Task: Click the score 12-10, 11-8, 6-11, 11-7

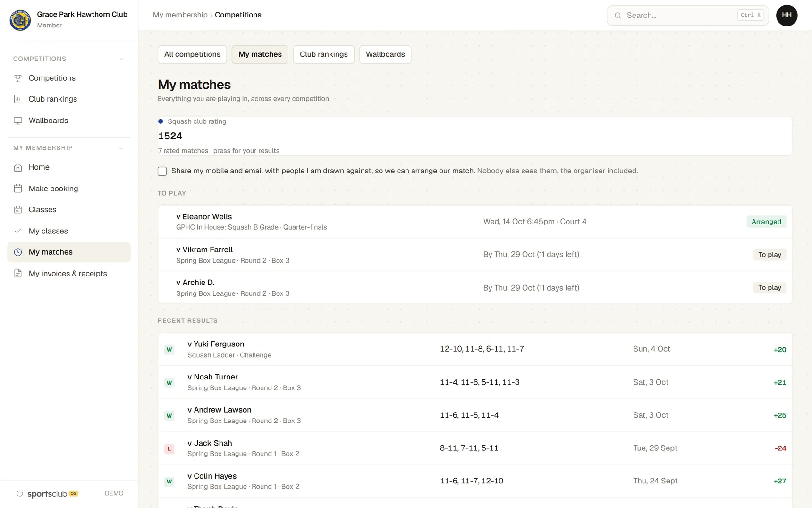Action: (x=482, y=349)
